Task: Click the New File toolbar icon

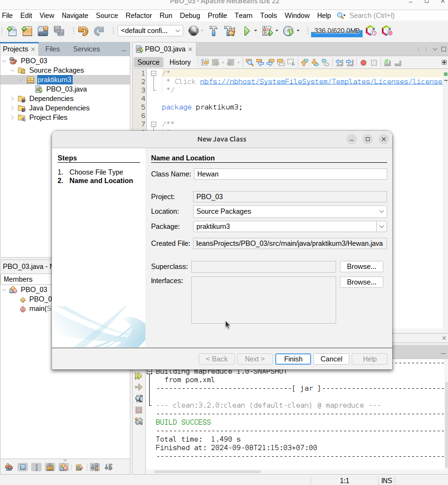Action: point(11,31)
